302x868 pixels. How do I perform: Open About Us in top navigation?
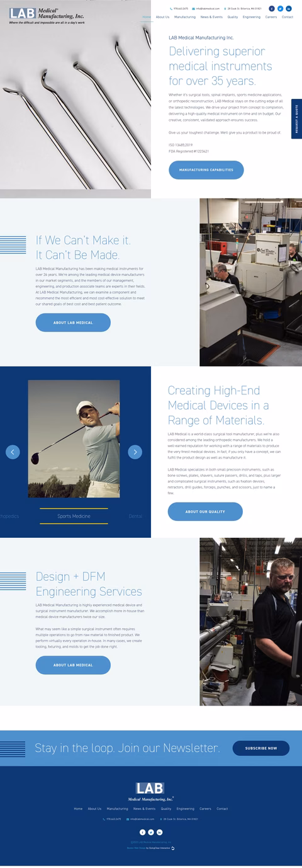(162, 17)
